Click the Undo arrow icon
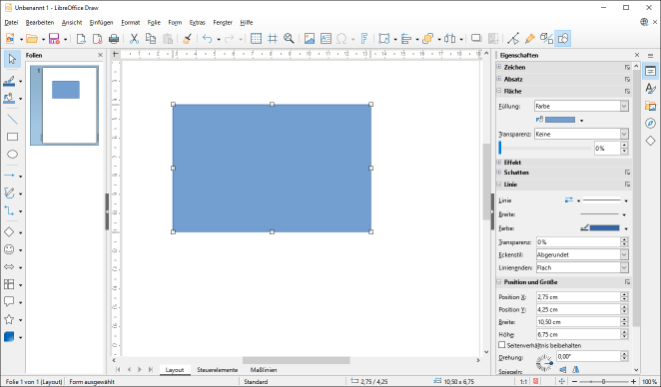The image size is (661, 387). 207,39
